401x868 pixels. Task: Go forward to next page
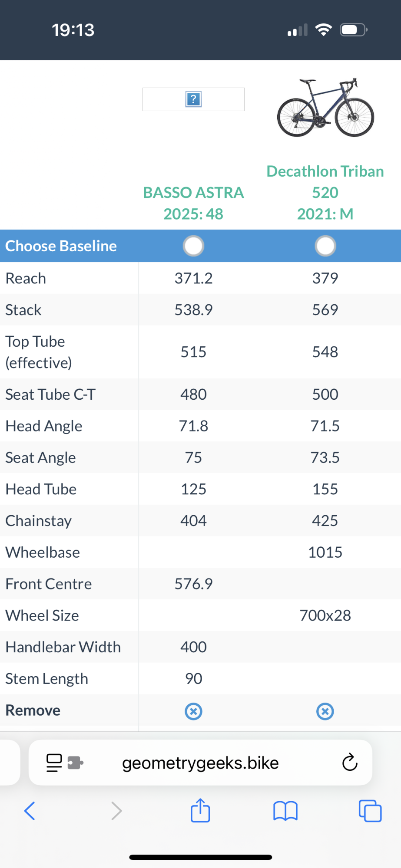click(x=116, y=810)
